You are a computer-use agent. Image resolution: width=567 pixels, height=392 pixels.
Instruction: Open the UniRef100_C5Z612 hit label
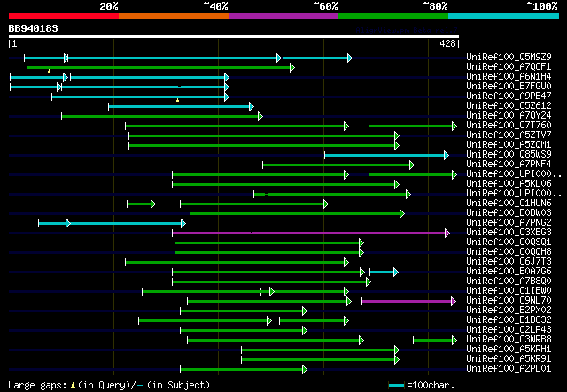point(509,106)
